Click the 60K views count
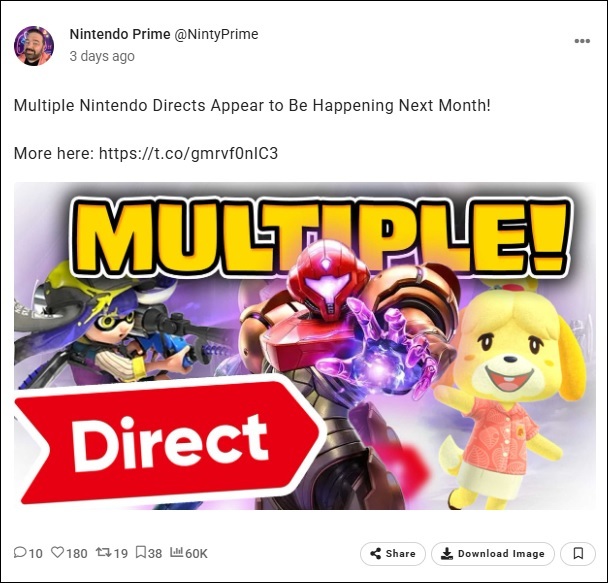Screen dimensions: 608x583 pyautogui.click(x=196, y=553)
